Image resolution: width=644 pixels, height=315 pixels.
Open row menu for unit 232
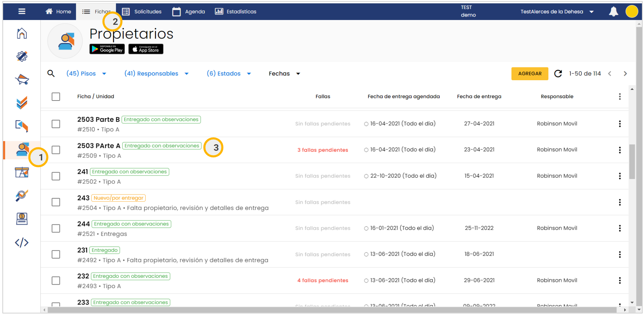point(620,281)
